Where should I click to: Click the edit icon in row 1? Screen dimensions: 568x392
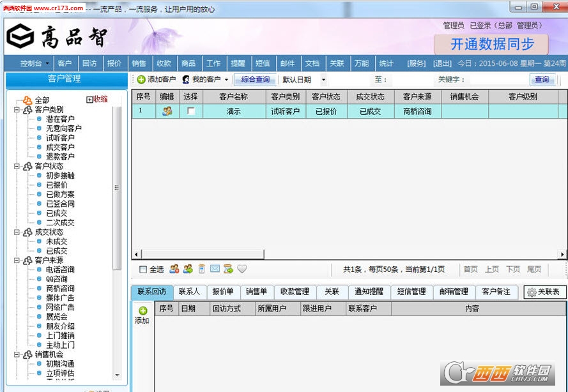pos(167,111)
